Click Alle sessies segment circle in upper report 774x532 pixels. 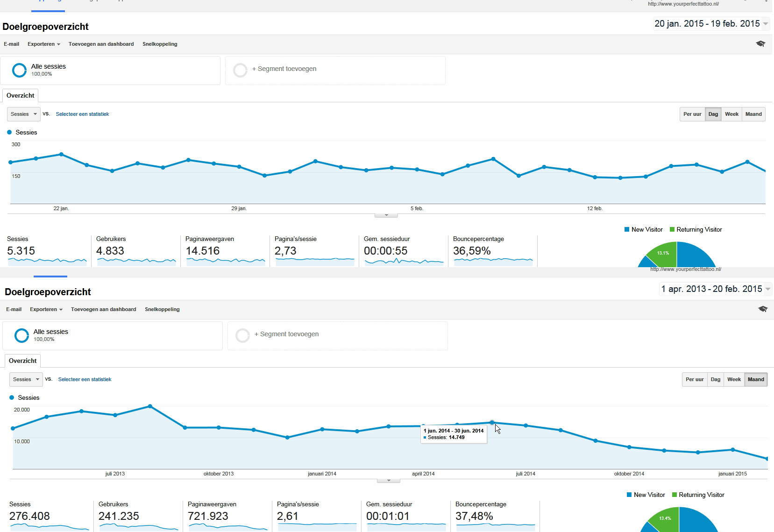coord(19,70)
